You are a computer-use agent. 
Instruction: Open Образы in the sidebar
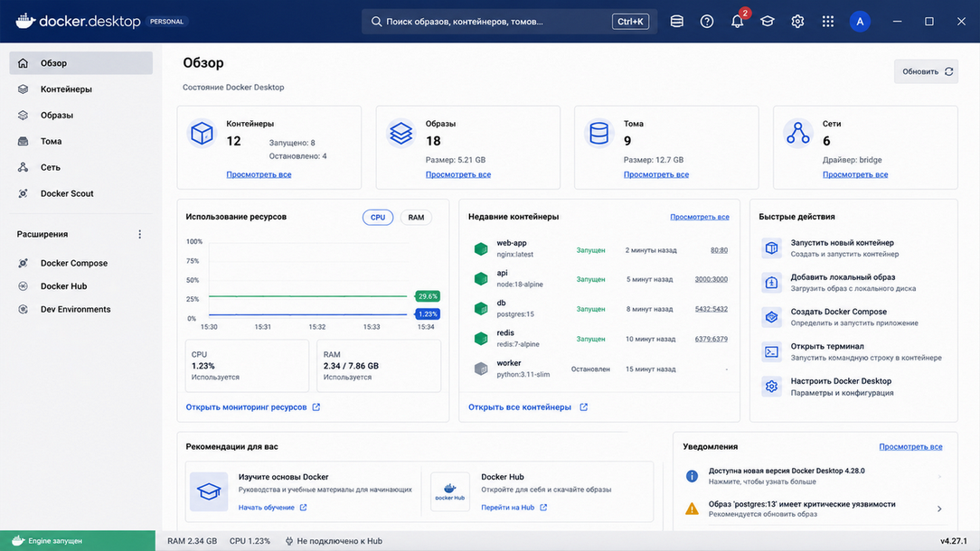80,116
